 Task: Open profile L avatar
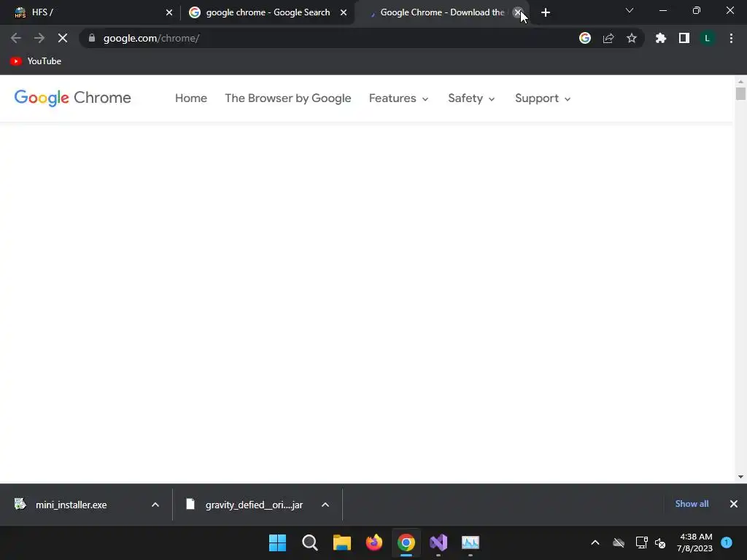click(x=708, y=38)
